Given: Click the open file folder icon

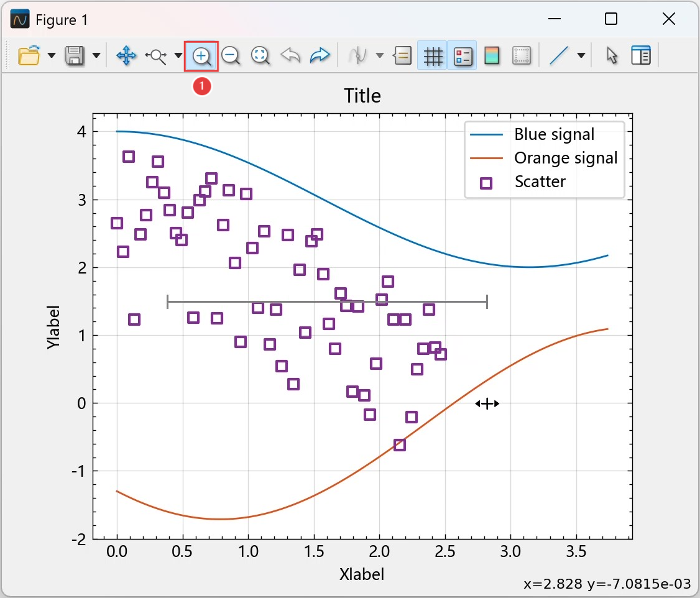Looking at the screenshot, I should [x=29, y=56].
